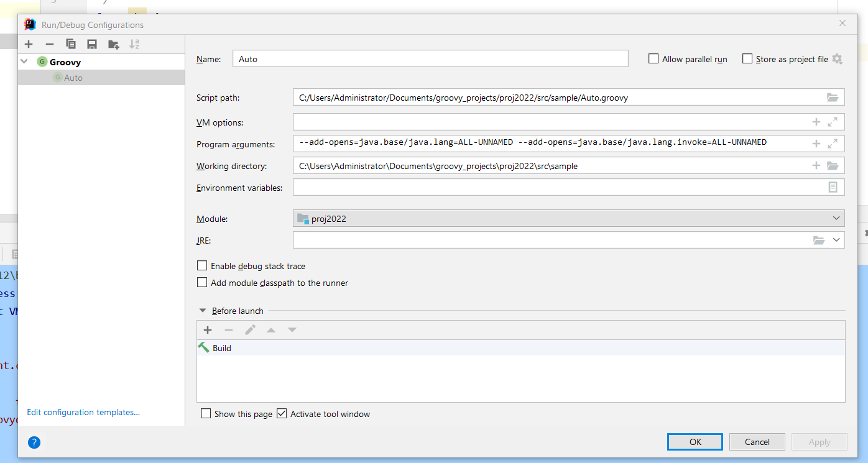
Task: Expand the VM options field
Action: click(833, 122)
